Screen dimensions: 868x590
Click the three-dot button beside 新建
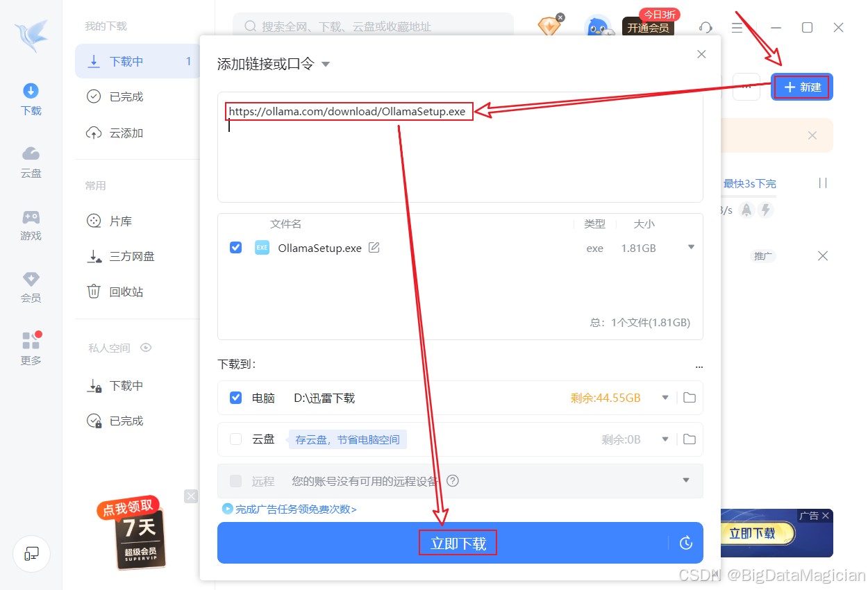746,87
